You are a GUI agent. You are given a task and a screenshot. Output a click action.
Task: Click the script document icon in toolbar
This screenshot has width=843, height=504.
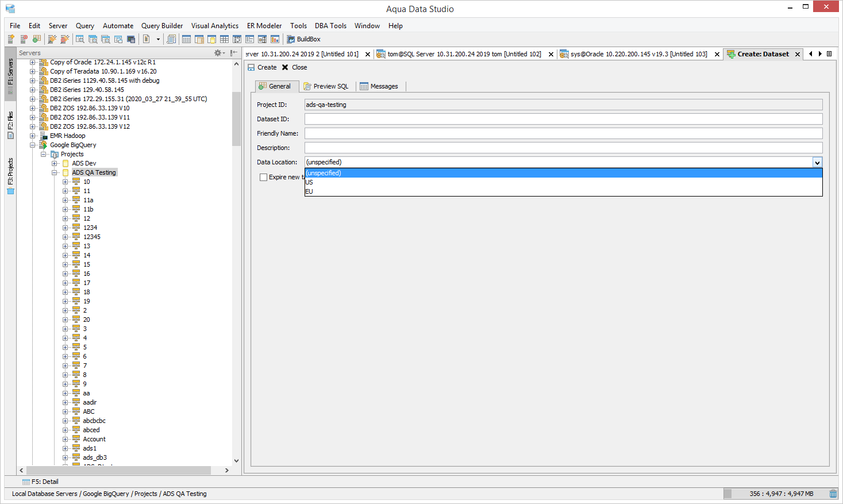pos(147,39)
